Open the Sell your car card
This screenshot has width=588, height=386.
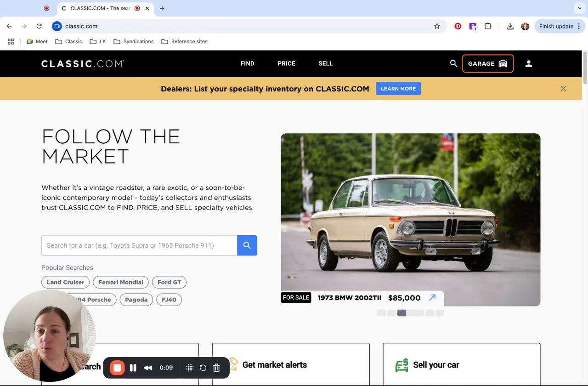click(462, 364)
